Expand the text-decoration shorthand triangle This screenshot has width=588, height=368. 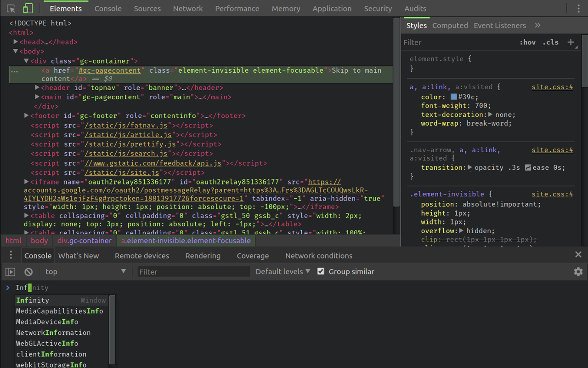pos(490,114)
